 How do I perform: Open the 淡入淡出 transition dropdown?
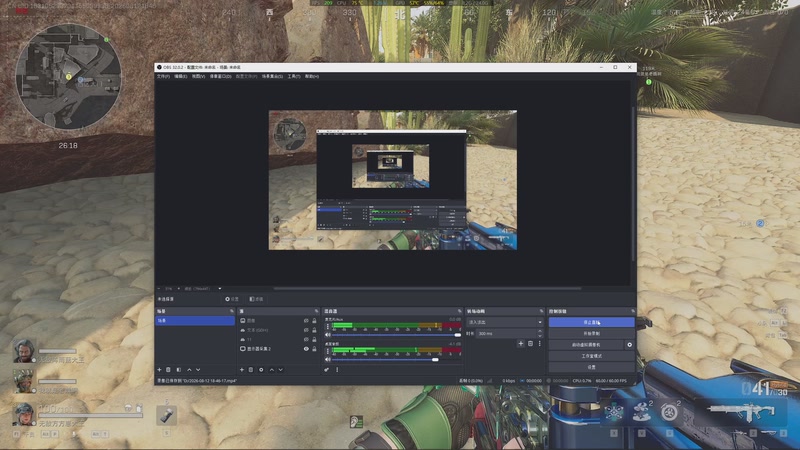click(x=505, y=322)
